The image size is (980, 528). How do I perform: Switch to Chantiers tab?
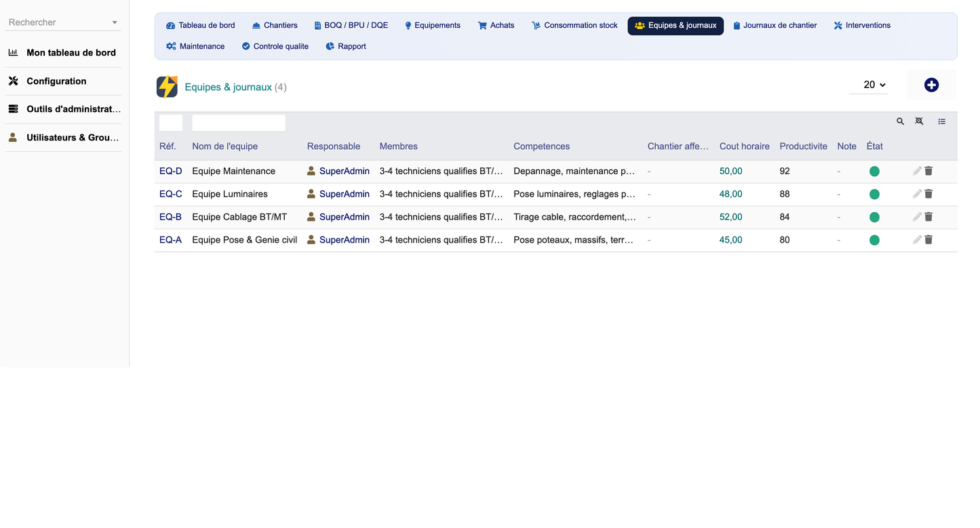pos(275,25)
